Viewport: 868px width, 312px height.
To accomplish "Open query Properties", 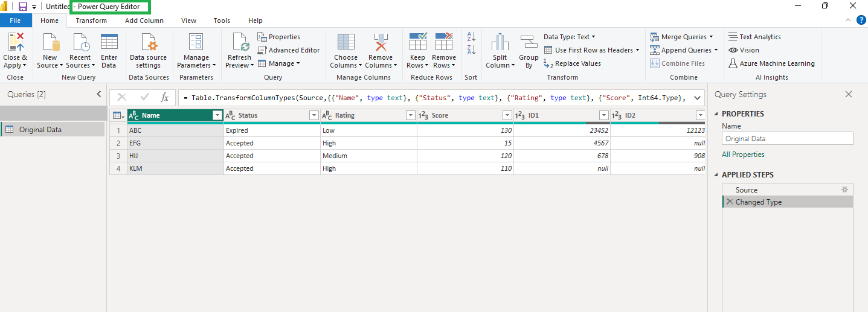I will point(278,37).
